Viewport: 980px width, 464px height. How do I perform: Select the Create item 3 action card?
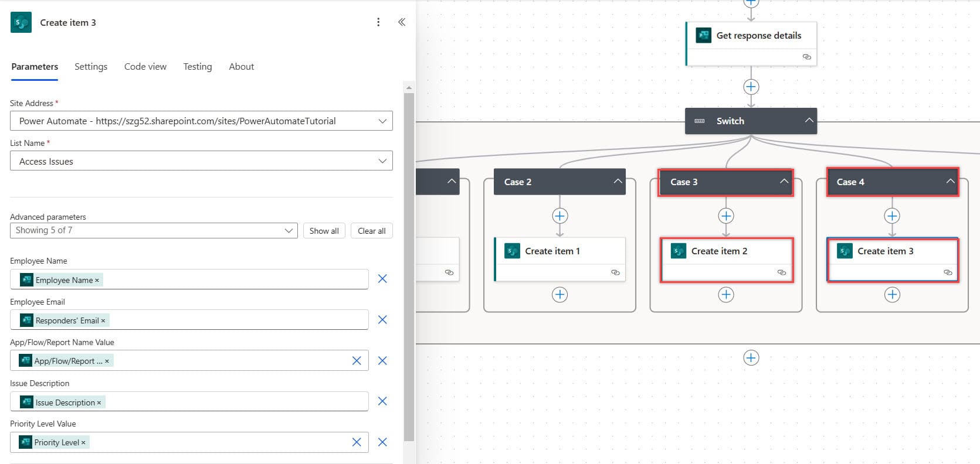(892, 260)
